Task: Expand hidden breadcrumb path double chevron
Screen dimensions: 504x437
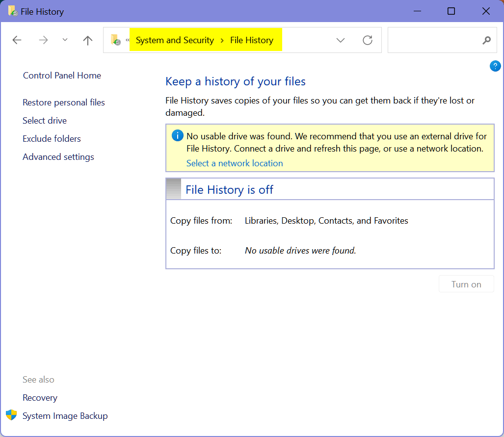Action: (x=128, y=40)
